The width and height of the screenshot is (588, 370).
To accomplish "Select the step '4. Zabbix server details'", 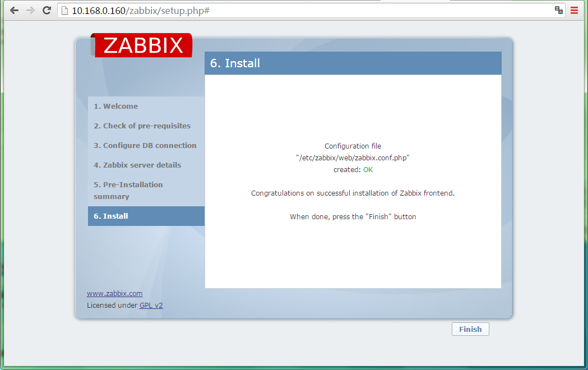I will click(x=146, y=165).
